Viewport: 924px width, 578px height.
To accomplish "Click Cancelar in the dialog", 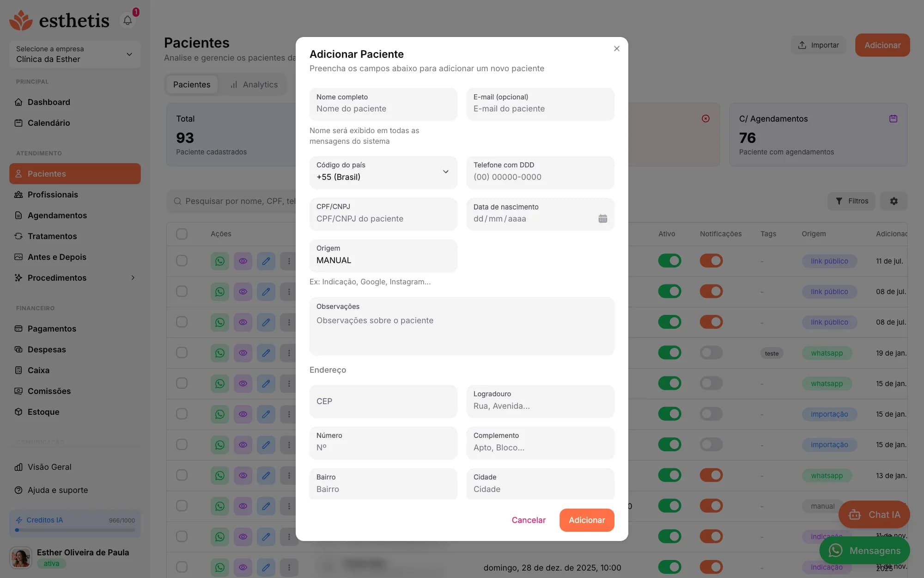I will [529, 520].
